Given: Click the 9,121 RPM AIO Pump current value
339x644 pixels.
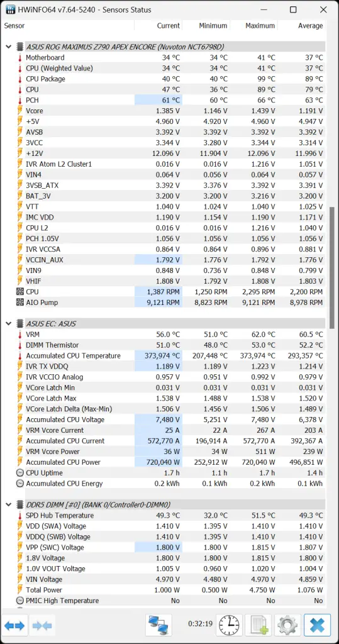Looking at the screenshot, I should pos(163,303).
